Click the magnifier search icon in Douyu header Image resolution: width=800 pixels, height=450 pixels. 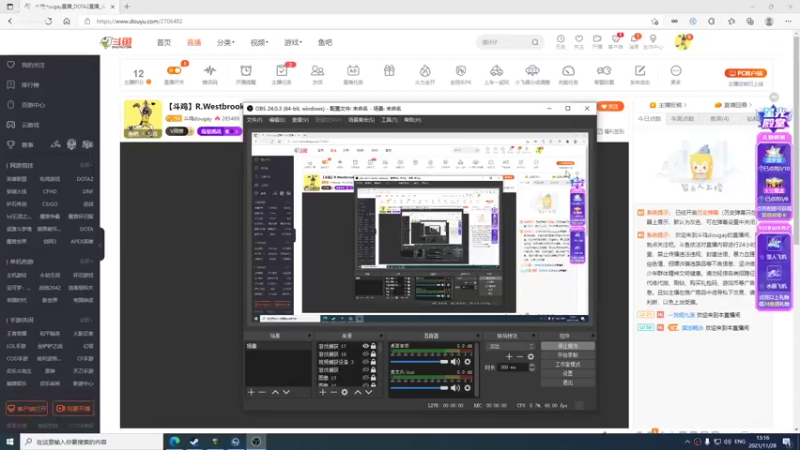coord(535,42)
